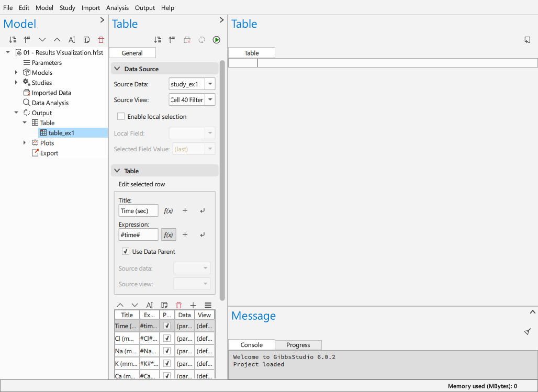This screenshot has width=538, height=392.
Task: Click the Title input field
Action: 138,211
